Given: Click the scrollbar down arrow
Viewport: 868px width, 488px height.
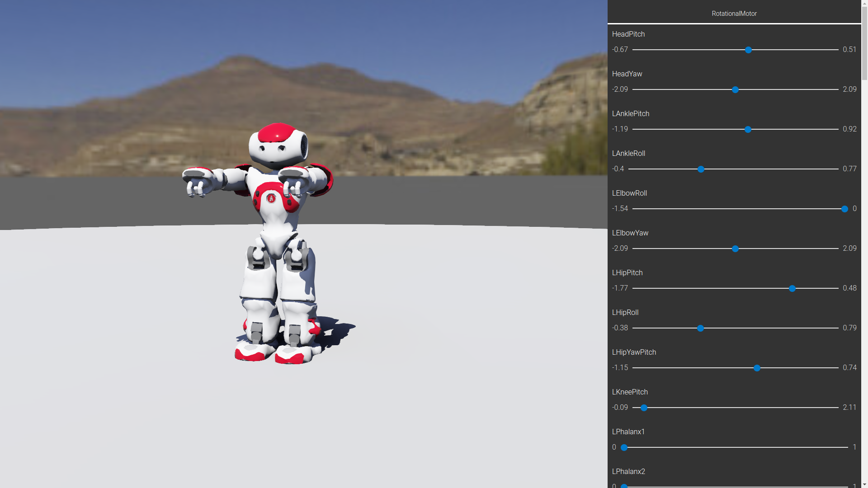Looking at the screenshot, I should pyautogui.click(x=864, y=485).
